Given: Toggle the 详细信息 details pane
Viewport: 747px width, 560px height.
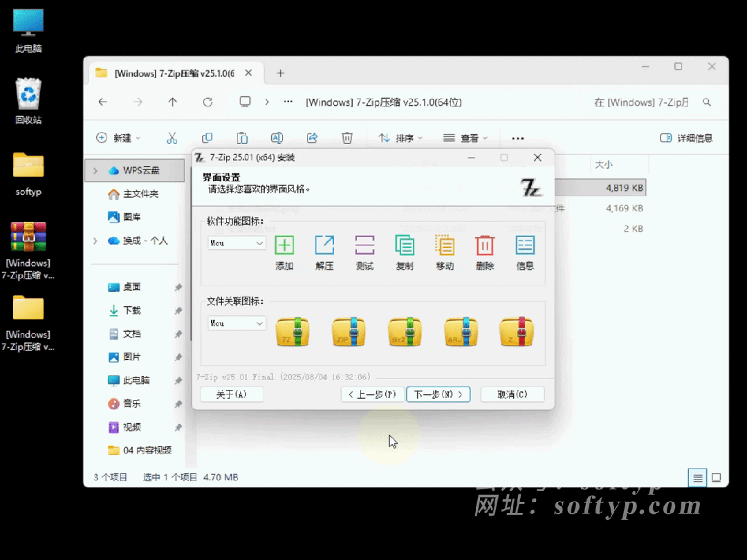Looking at the screenshot, I should click(687, 138).
